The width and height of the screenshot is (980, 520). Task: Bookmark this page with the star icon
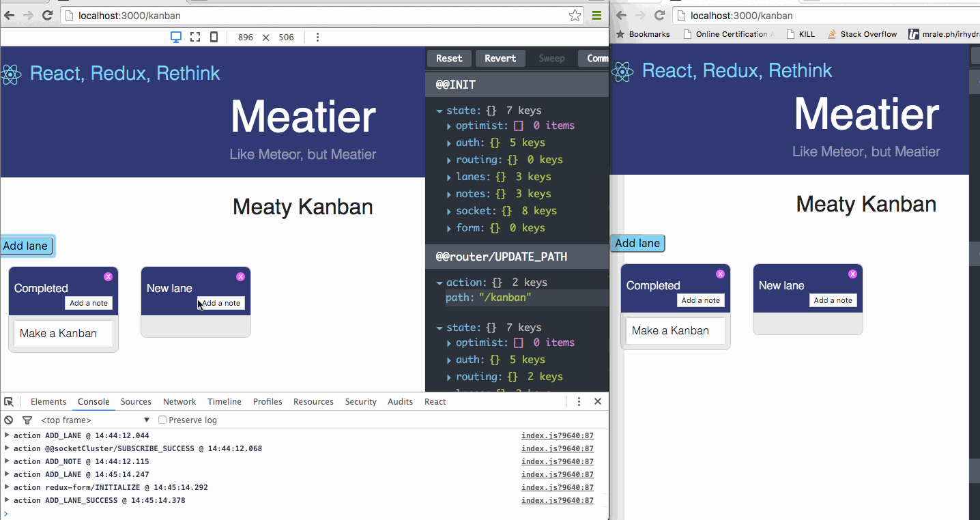(575, 15)
